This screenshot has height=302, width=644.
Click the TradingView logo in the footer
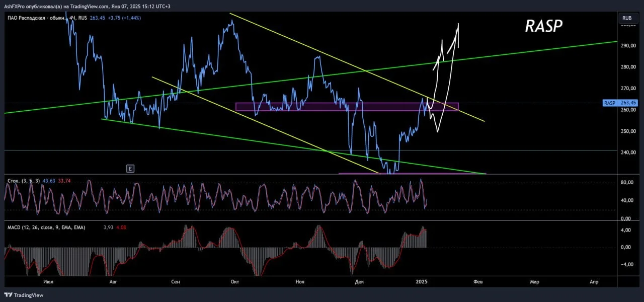tap(24, 295)
